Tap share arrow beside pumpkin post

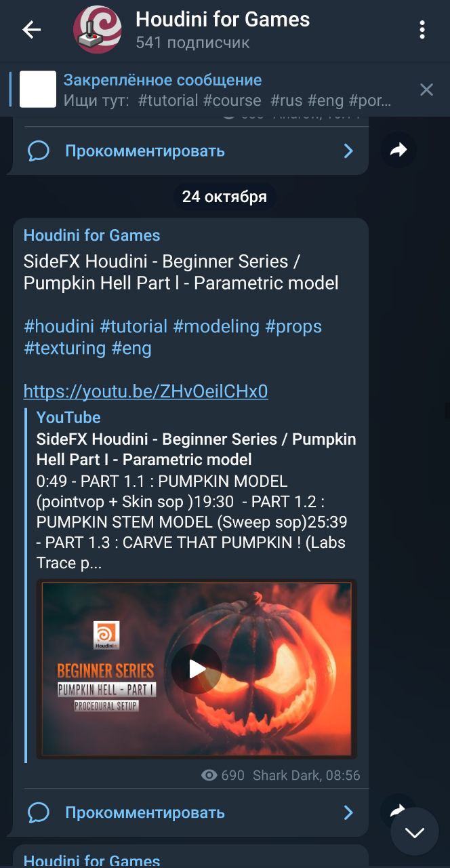(398, 810)
